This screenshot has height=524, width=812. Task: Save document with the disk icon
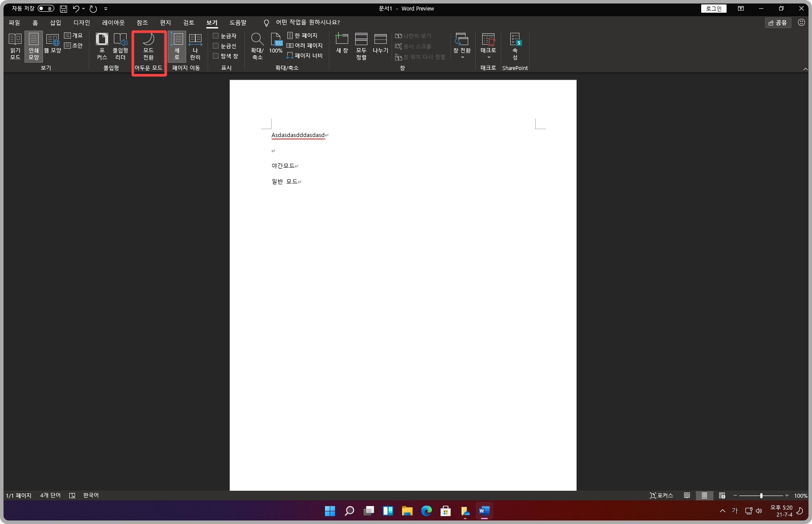64,9
